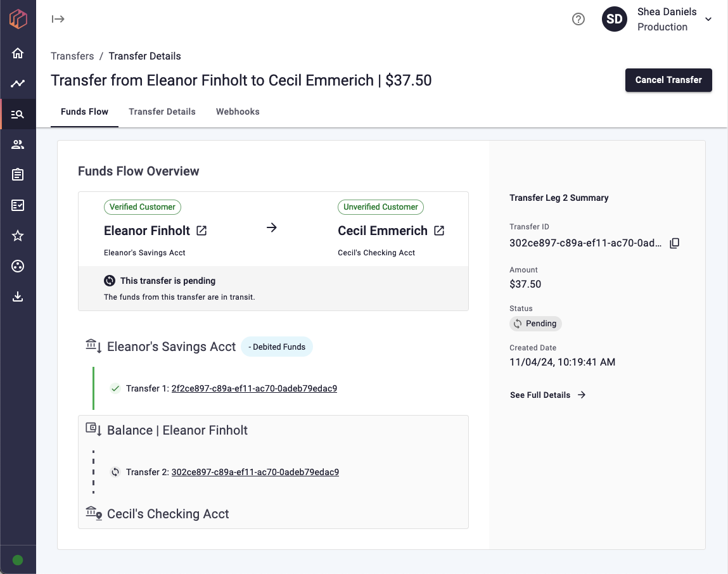Click See Full Details link
Image resolution: width=728 pixels, height=574 pixels.
click(548, 395)
